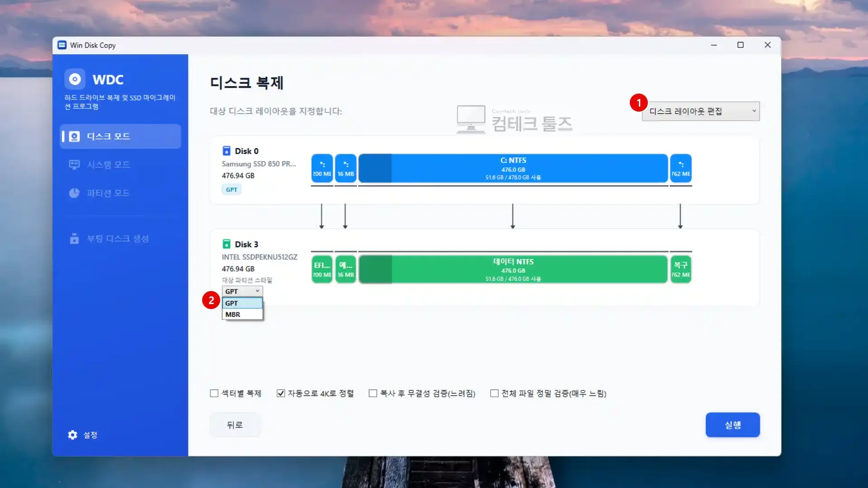Close the Win Disk Copy window
The height and width of the screenshot is (488, 868).
768,45
